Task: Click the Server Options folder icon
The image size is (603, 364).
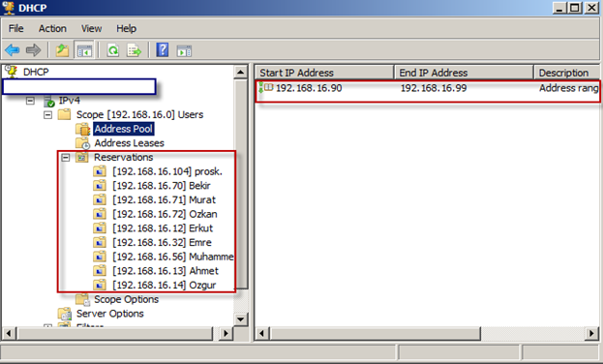Action: coord(65,314)
